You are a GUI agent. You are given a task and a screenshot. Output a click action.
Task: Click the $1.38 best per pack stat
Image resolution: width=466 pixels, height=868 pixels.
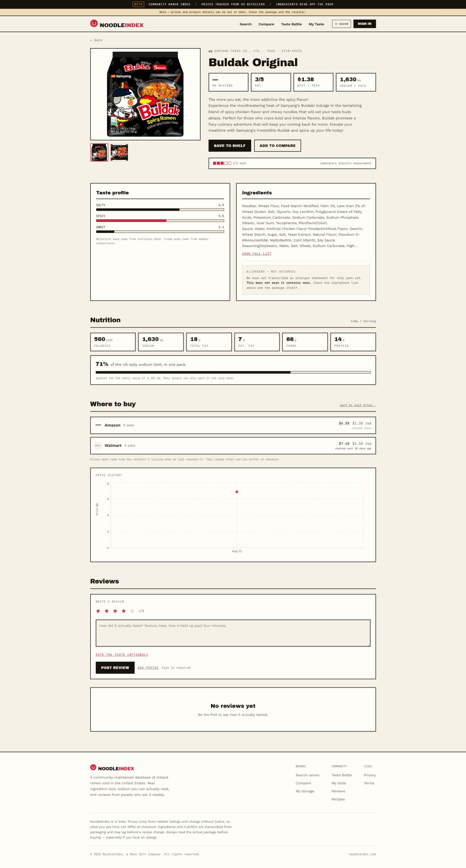[313, 82]
